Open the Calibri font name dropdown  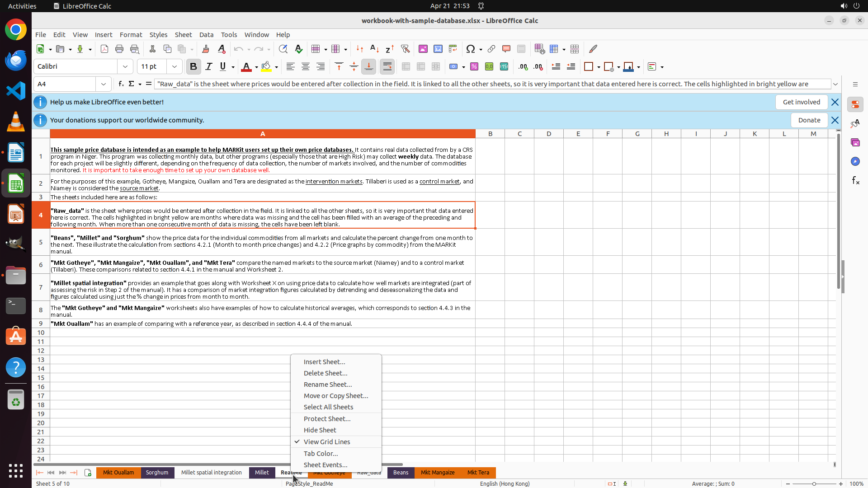[x=125, y=67]
